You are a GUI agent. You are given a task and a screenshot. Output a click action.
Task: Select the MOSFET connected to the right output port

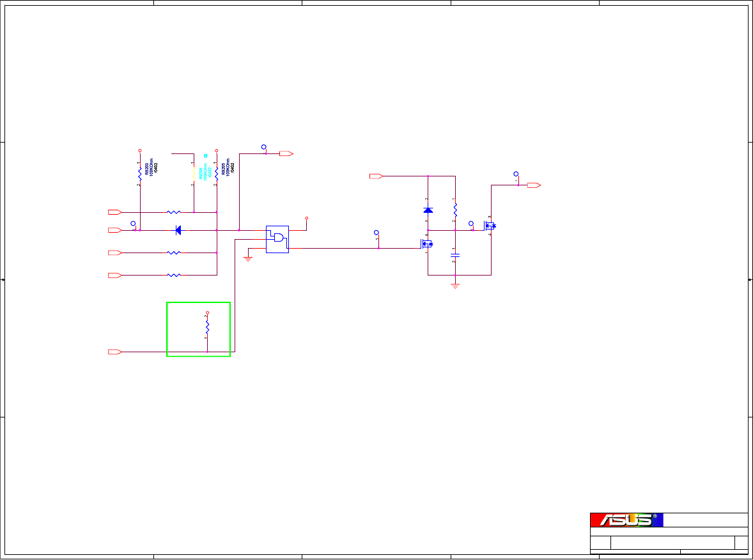coord(490,226)
